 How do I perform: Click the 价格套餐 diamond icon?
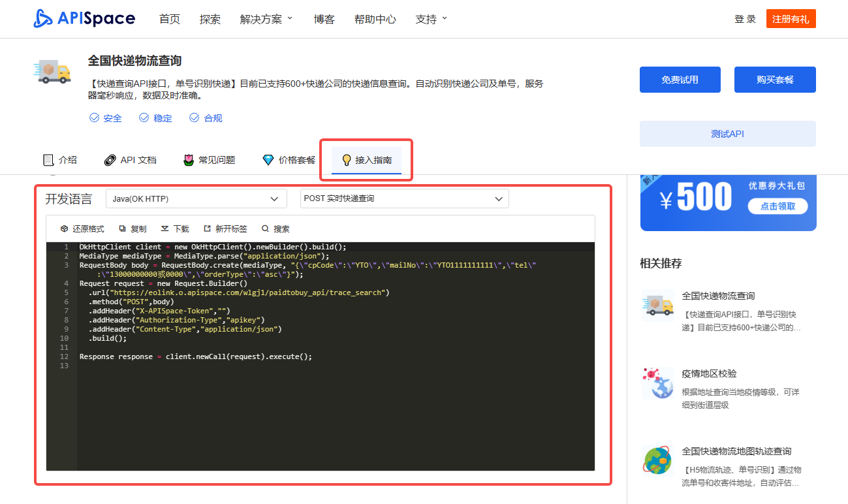point(268,160)
